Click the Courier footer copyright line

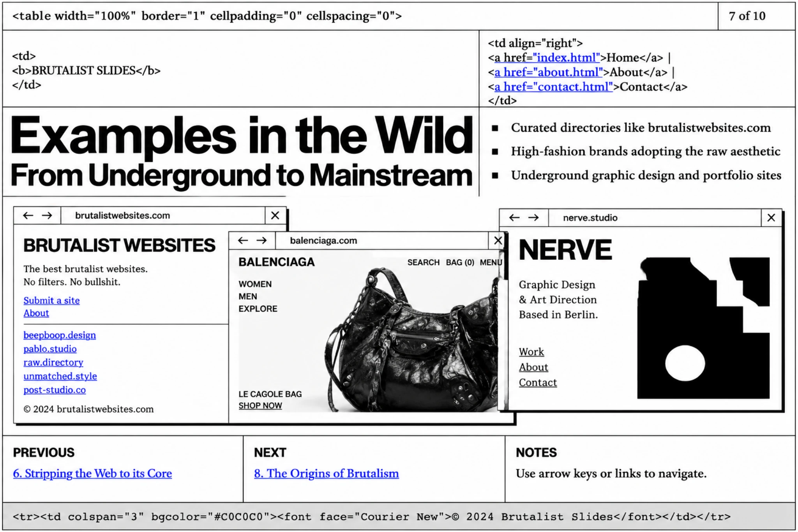tap(372, 517)
